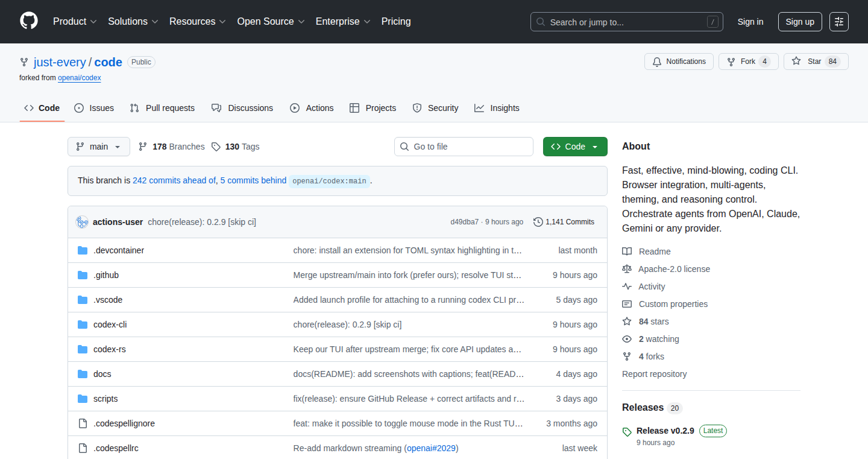Open the 'chore(release): 0.2.9 [skip ci]' codex-cli commit message
This screenshot has height=459, width=868.
coord(347,324)
